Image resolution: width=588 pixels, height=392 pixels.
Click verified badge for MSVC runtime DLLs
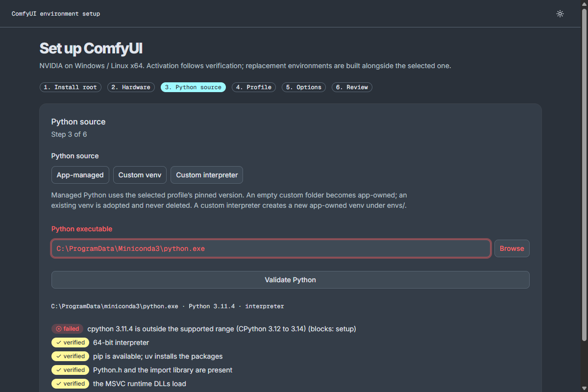point(71,384)
